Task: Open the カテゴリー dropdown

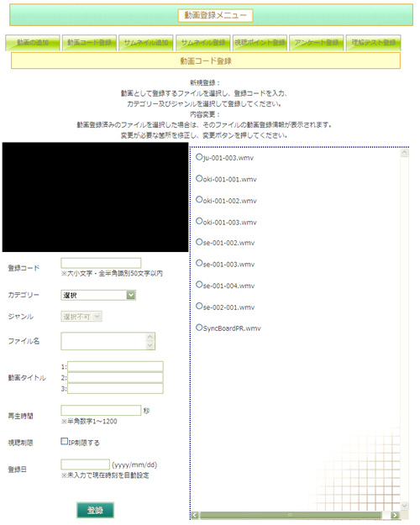Action: coord(98,296)
